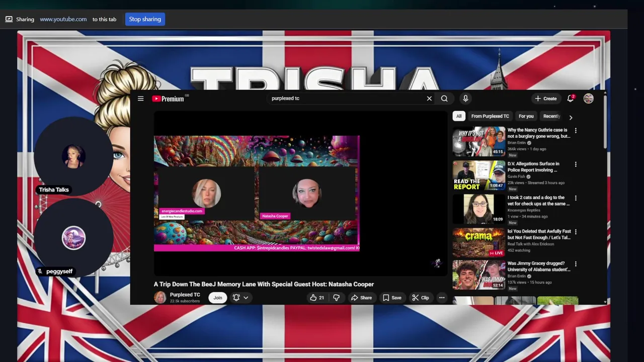This screenshot has width=644, height=362.
Task: Click the magnifier search button
Action: click(444, 99)
